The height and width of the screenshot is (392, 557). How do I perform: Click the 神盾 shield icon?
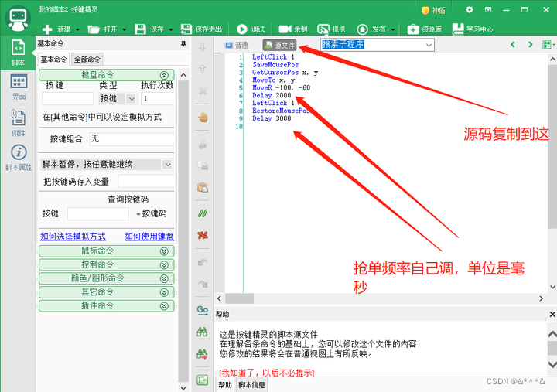(x=425, y=11)
